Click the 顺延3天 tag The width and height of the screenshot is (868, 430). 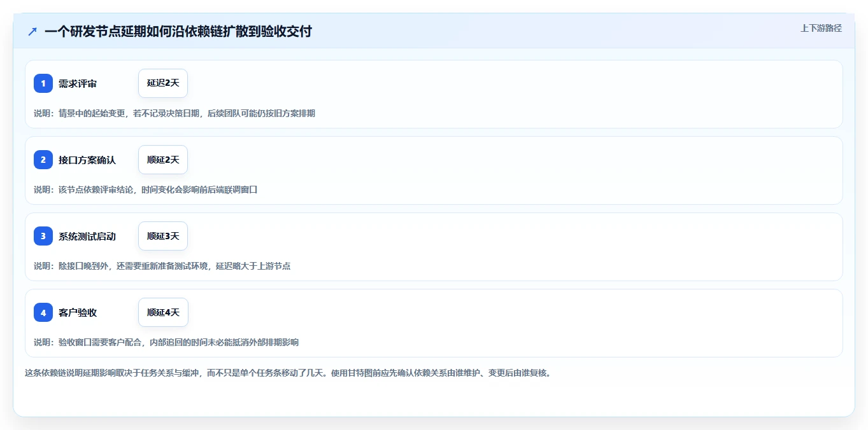click(163, 236)
